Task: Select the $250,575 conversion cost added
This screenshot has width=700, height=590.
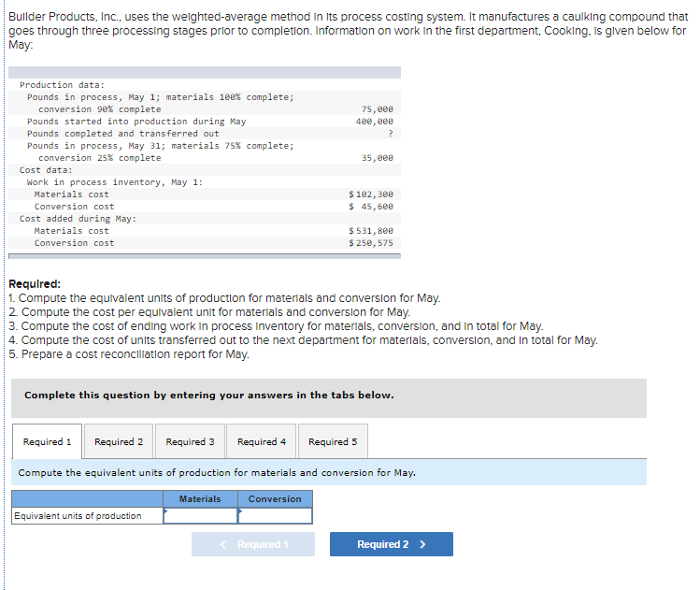Action: coord(371,243)
